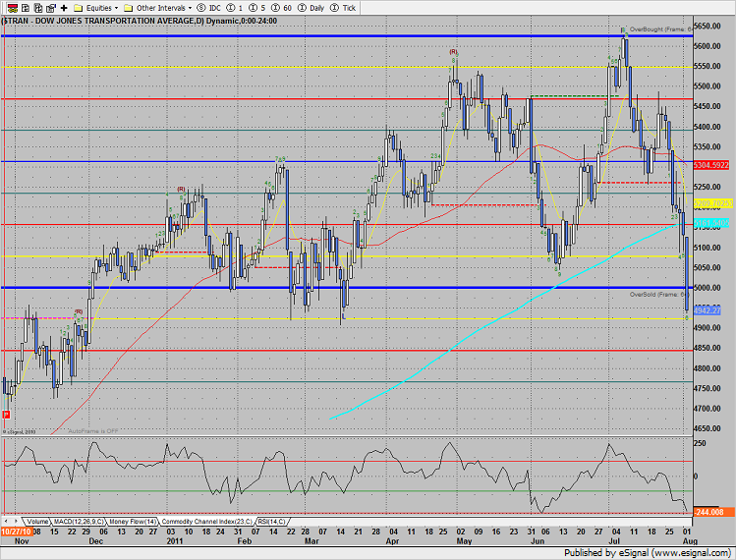The width and height of the screenshot is (736, 560).
Task: Click the 5000.00 price scale label
Action: pos(708,288)
